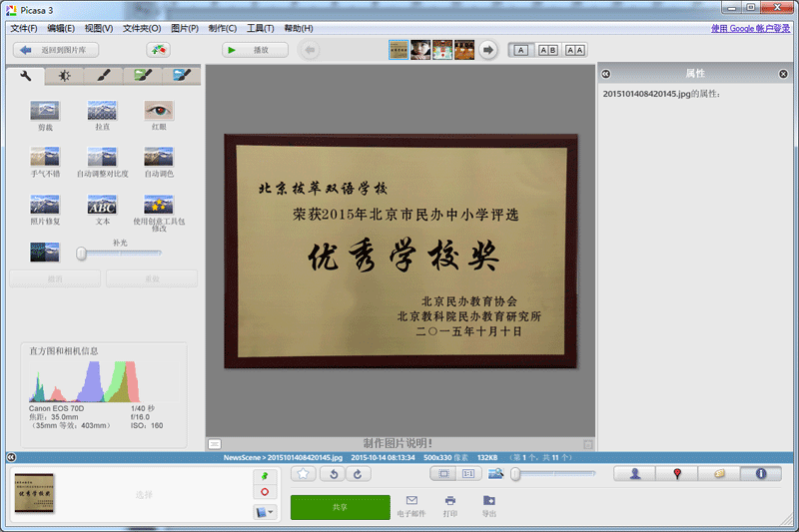Select the child face thumbnail in the top strip
Image resolution: width=799 pixels, height=532 pixels.
pos(420,50)
